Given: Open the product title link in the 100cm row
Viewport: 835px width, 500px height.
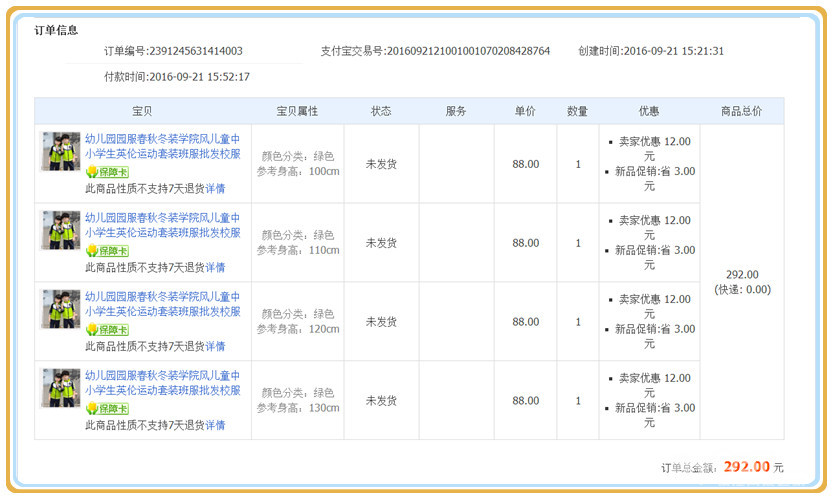Looking at the screenshot, I should 162,147.
